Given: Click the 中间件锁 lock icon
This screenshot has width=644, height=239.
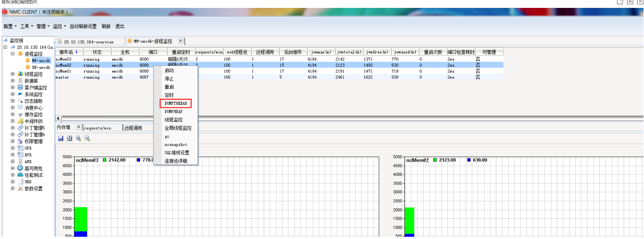Looking at the screenshot, I should pyautogui.click(x=20, y=121).
